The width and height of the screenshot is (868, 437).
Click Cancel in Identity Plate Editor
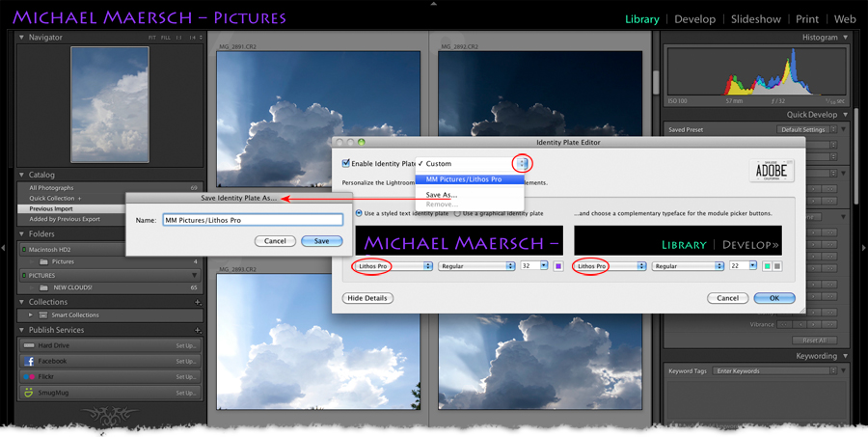click(728, 298)
